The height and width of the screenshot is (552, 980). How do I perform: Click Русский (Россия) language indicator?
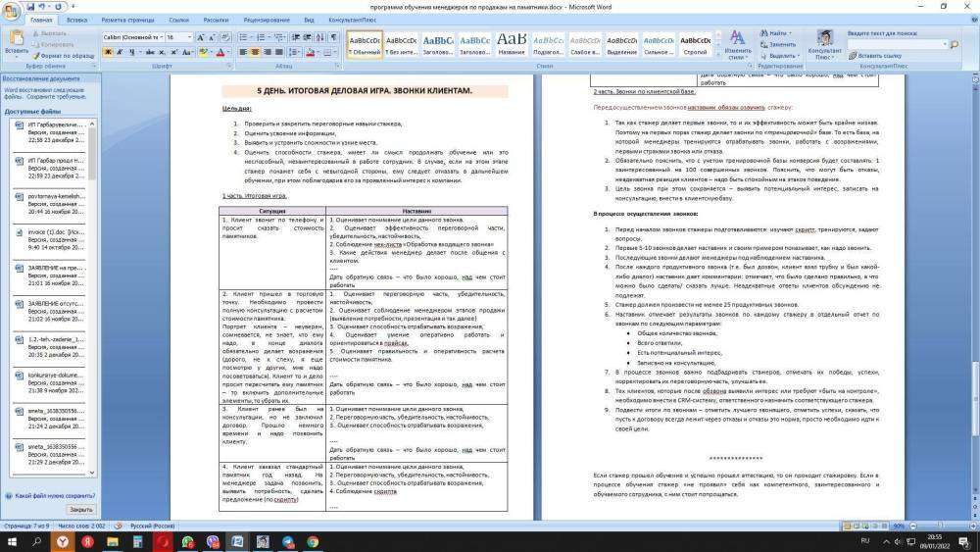(153, 526)
